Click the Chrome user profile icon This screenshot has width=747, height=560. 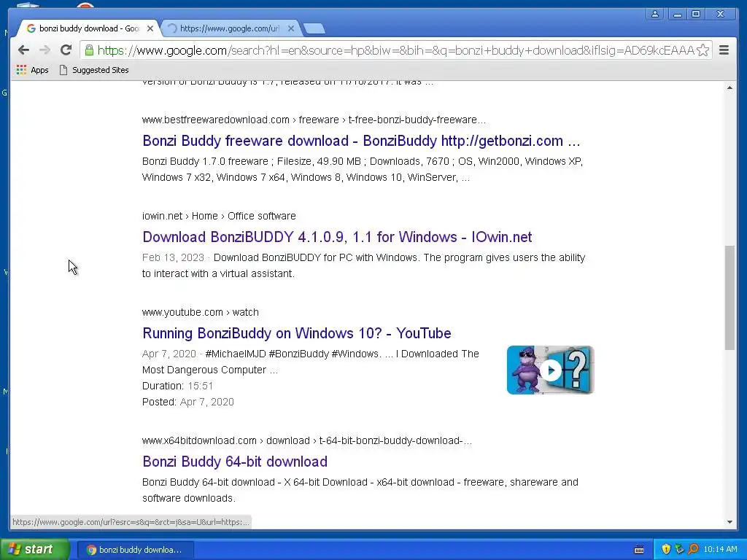(655, 15)
